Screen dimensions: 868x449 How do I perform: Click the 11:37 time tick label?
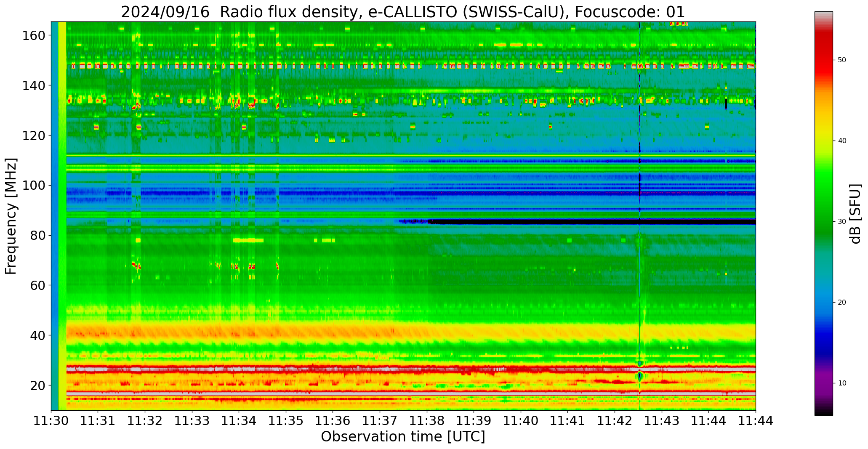380,421
